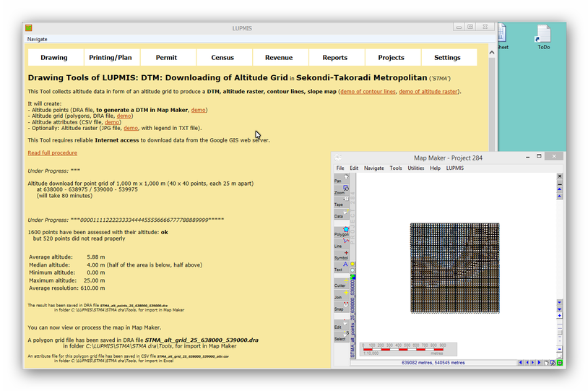Viewport: 588px width, 391px height.
Task: Activate the Join tool
Action: (x=341, y=295)
